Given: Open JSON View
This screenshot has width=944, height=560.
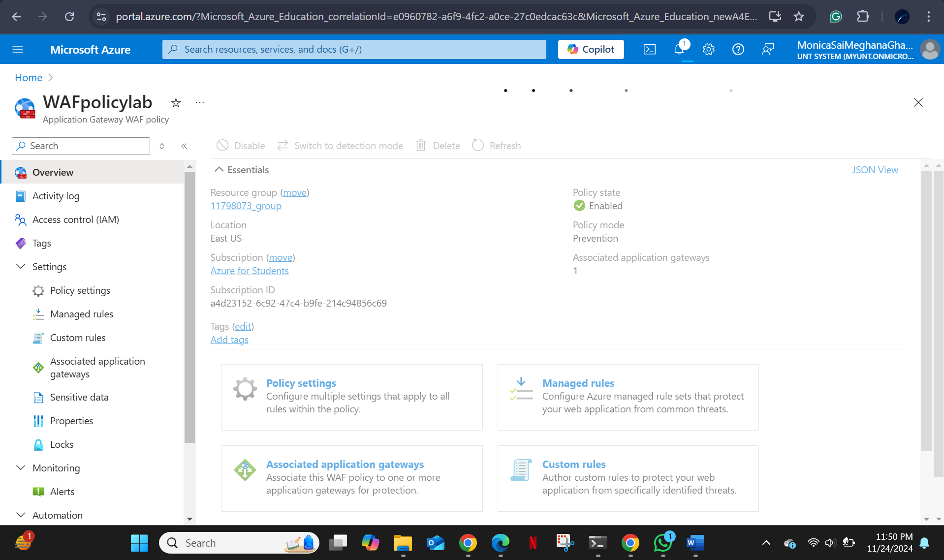Looking at the screenshot, I should 875,170.
